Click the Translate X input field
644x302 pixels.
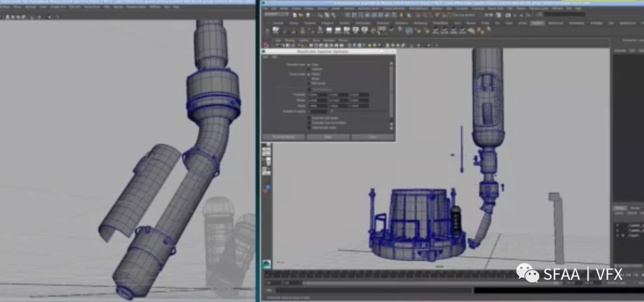(x=317, y=94)
